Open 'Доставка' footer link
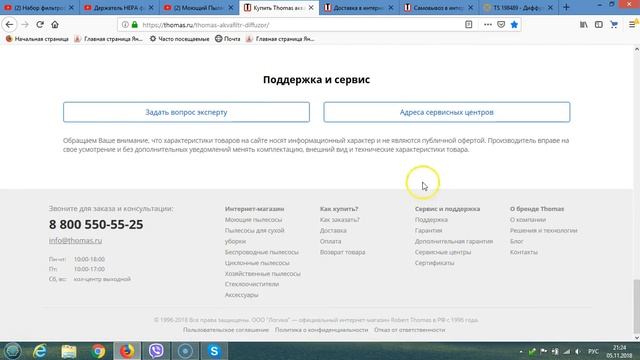This screenshot has width=640, height=360. tap(333, 231)
